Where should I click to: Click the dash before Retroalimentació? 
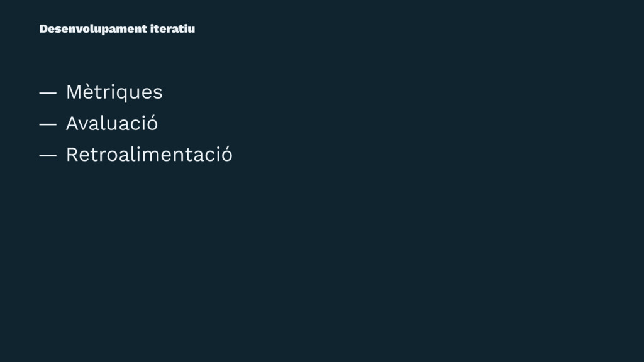point(48,156)
